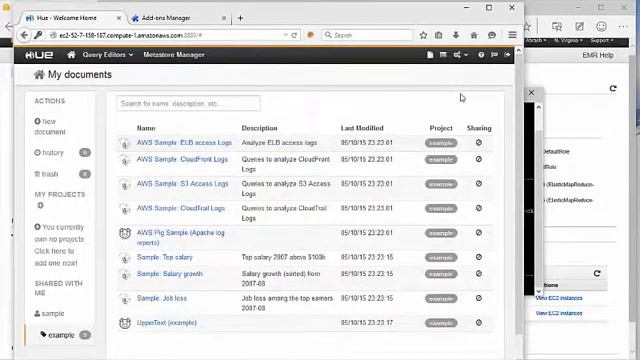Add a project with plus icon under My Projects

click(40, 205)
